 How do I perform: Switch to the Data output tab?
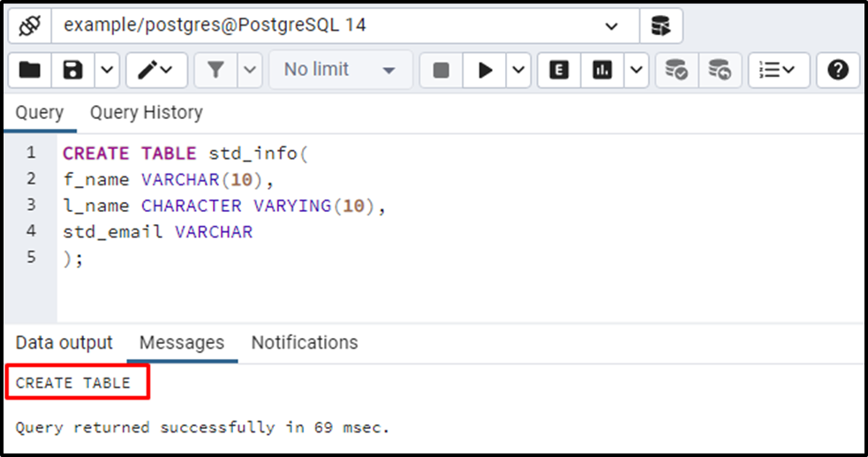point(64,342)
